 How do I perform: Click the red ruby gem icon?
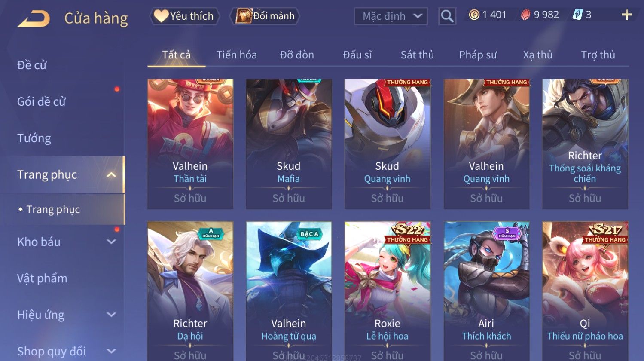coord(525,15)
